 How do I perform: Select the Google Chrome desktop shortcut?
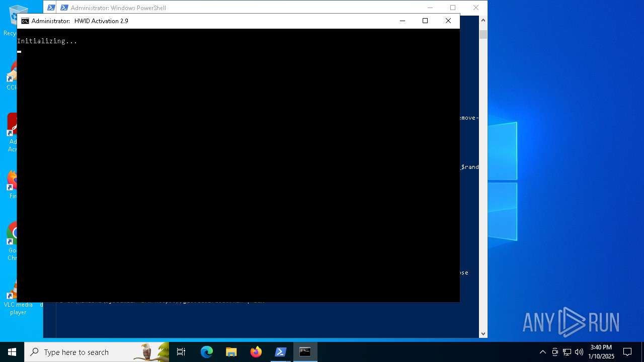click(x=12, y=241)
